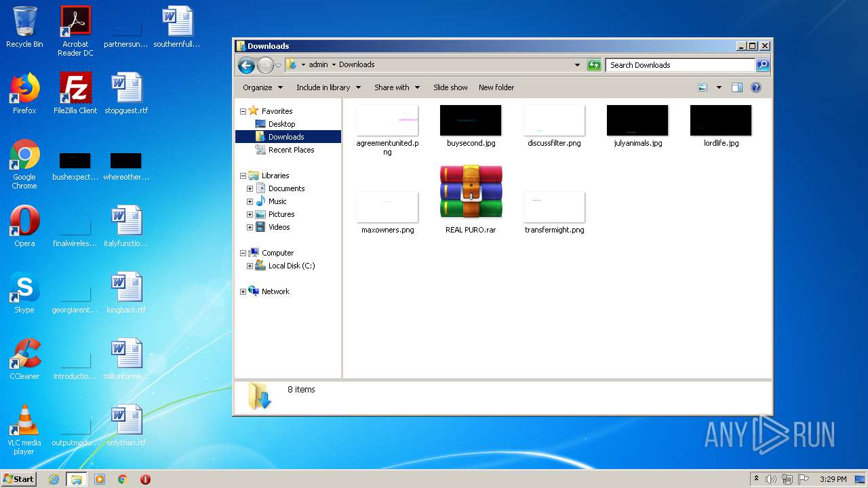Open recent pages dropdown next to Forward
This screenshot has height=488, width=868.
pos(278,65)
